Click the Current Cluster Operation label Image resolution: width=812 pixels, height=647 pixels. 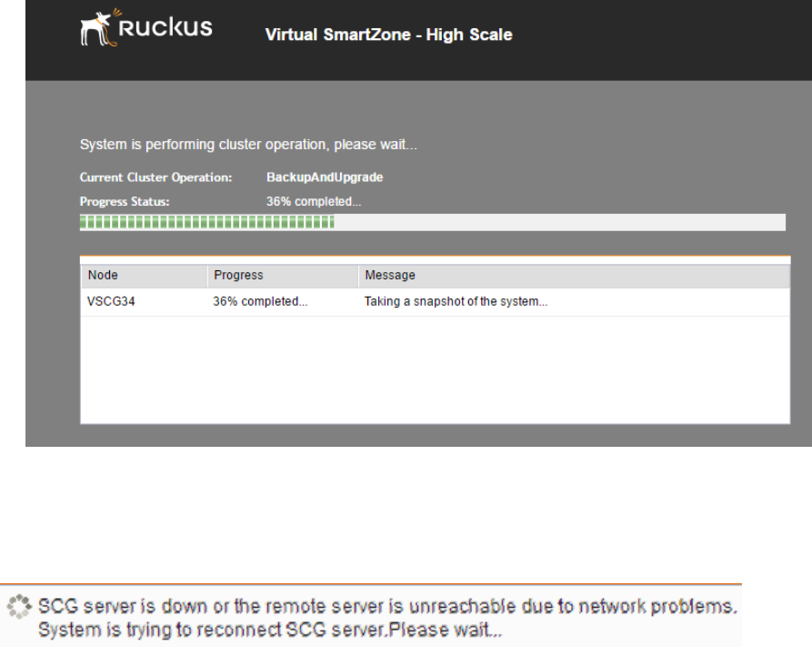pos(155,177)
